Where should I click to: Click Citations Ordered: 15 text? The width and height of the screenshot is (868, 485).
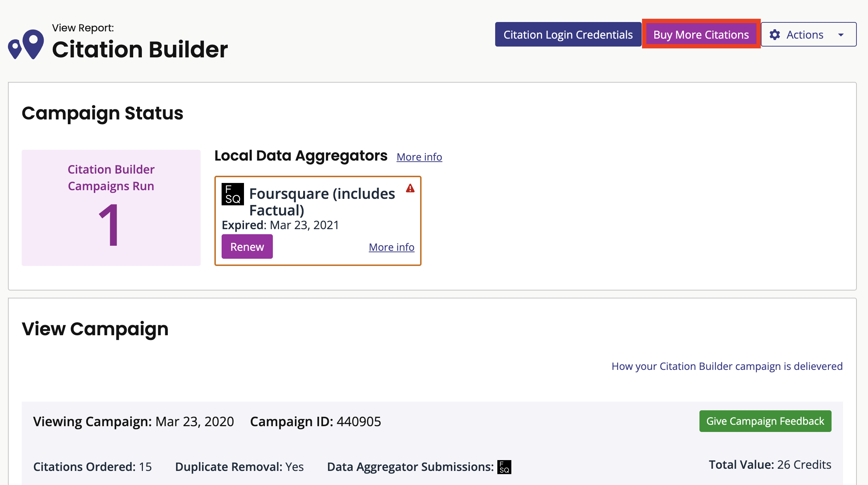click(92, 467)
